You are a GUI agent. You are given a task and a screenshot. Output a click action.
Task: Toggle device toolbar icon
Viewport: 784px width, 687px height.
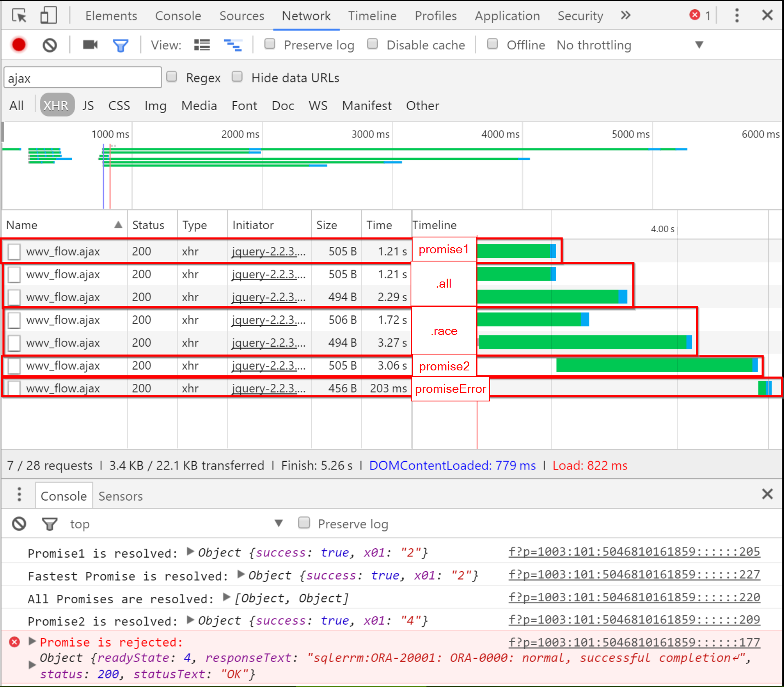click(48, 16)
